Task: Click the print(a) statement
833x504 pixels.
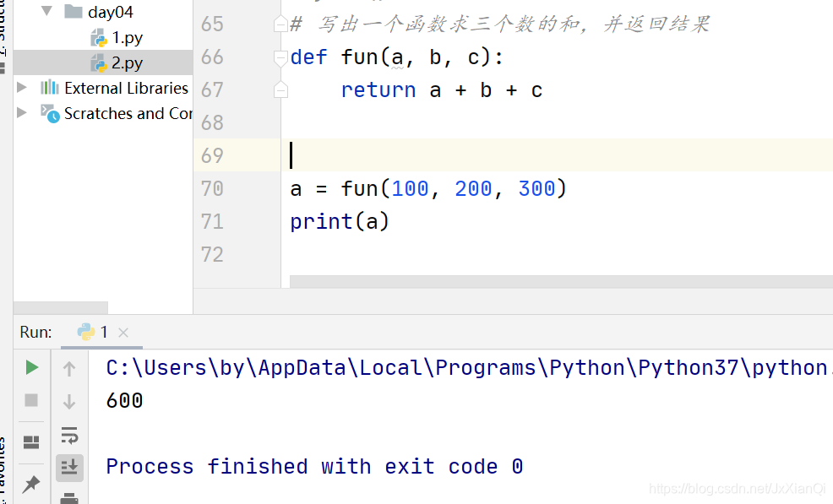Action: [x=340, y=221]
